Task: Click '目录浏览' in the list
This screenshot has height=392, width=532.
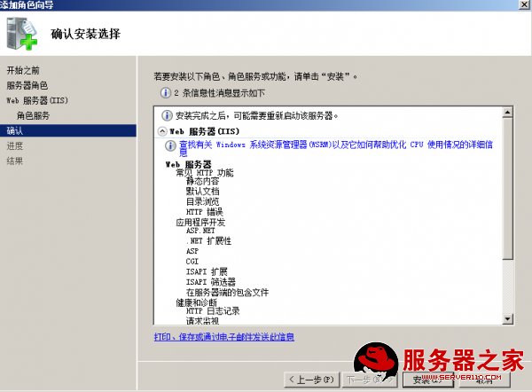Action: (x=202, y=201)
